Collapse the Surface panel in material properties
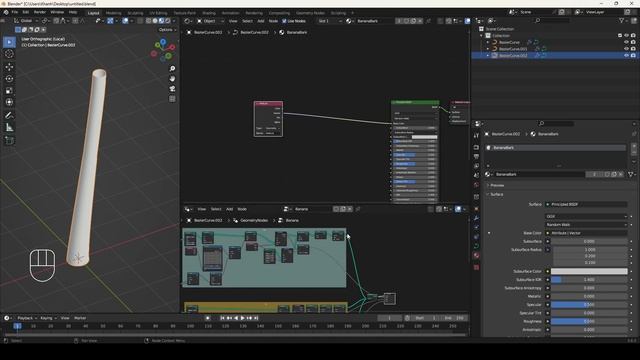The width and height of the screenshot is (640, 360). point(496,194)
